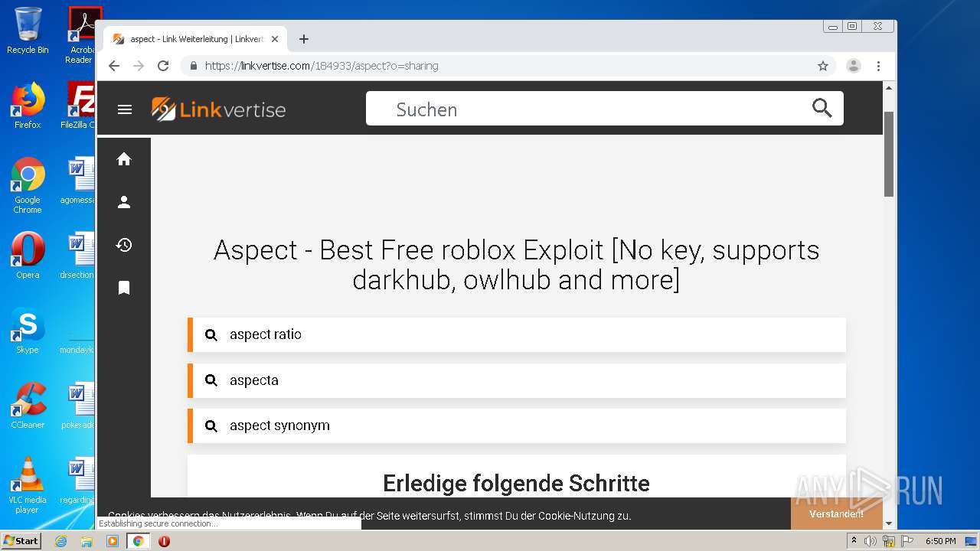
Task: Open the FileZilla desktop shortcut
Action: point(78,105)
